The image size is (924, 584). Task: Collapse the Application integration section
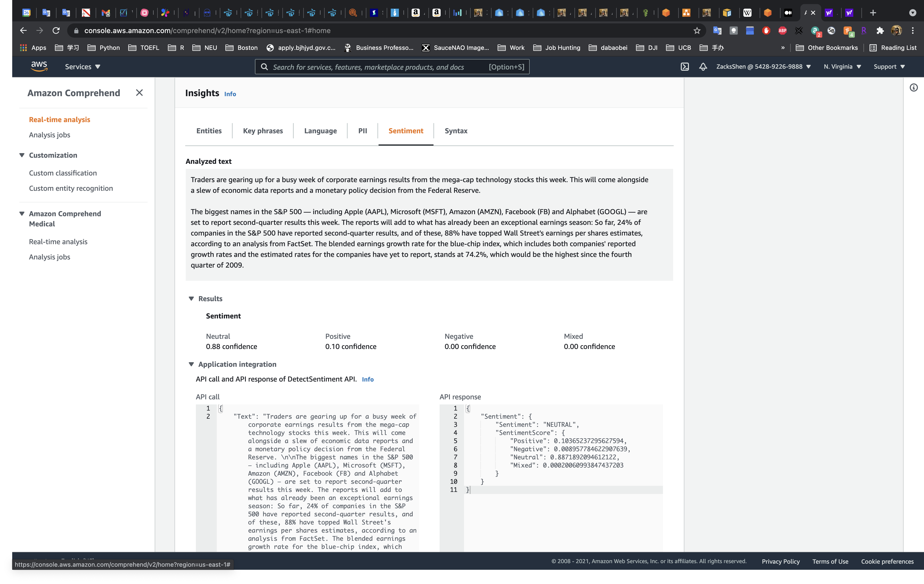click(x=191, y=364)
